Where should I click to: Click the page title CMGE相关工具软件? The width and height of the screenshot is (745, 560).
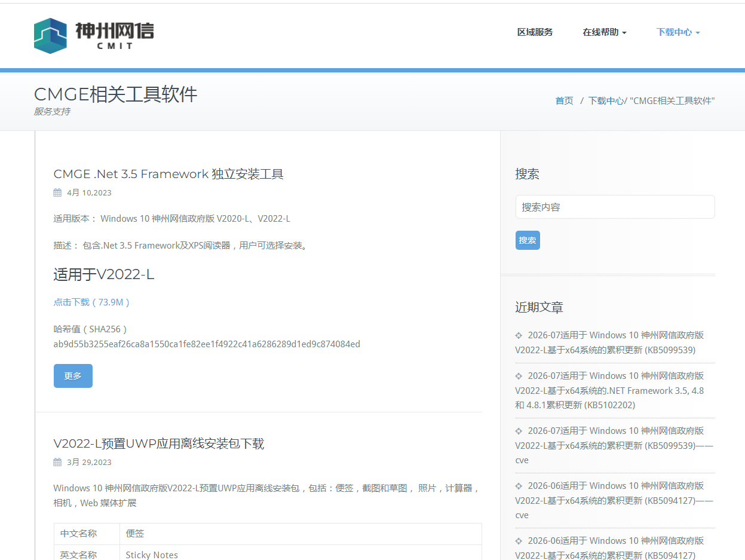tap(115, 94)
